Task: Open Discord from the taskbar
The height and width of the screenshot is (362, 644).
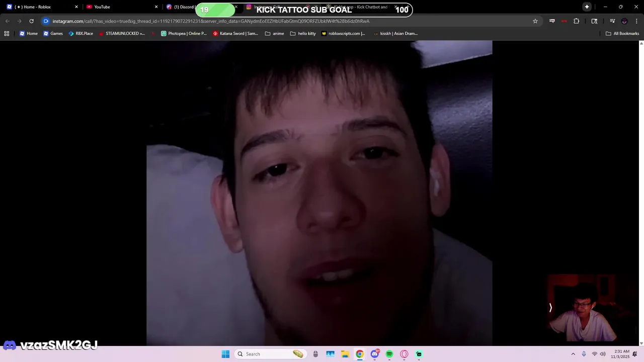Action: point(374,354)
